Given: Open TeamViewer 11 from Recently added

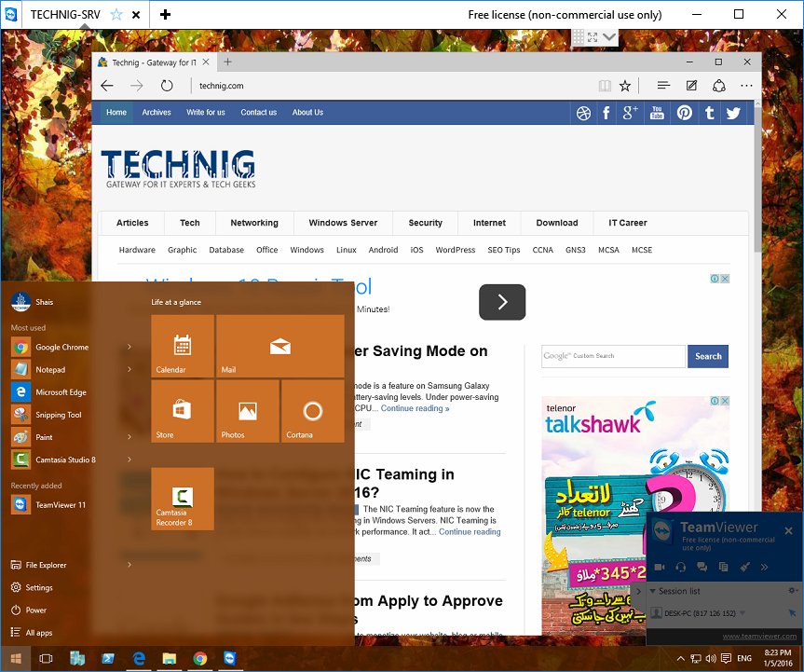Looking at the screenshot, I should coord(48,505).
